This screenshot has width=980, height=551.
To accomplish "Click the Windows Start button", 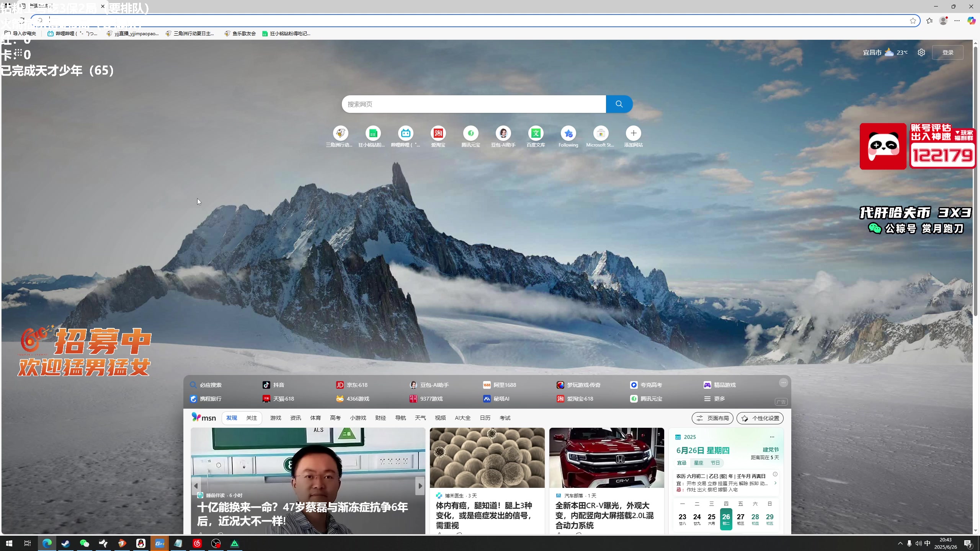I will [x=9, y=543].
